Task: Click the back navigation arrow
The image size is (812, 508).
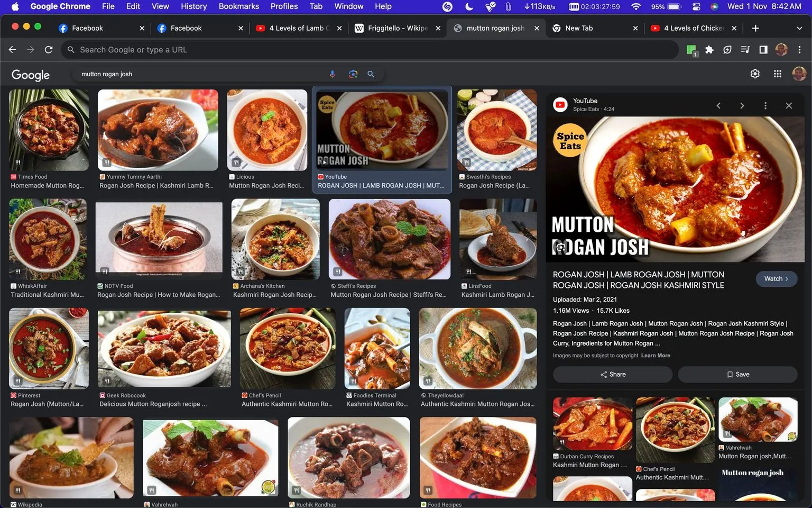Action: point(12,49)
